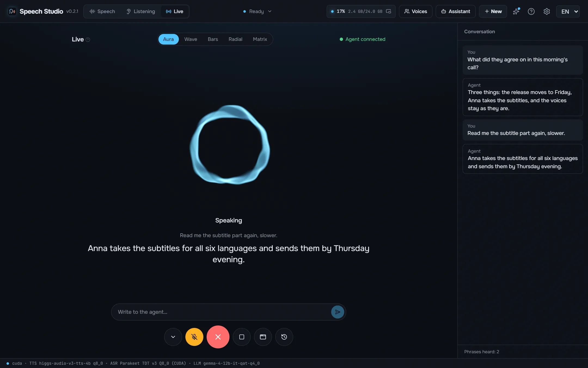The height and width of the screenshot is (368, 588).
Task: Open the help question mark icon
Action: click(x=531, y=11)
